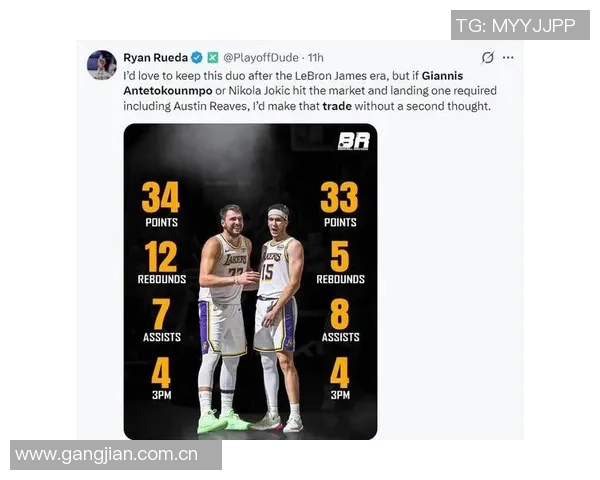Open Ryan Rueda's profile avatar
Image resolution: width=600 pixels, height=480 pixels.
[x=102, y=65]
